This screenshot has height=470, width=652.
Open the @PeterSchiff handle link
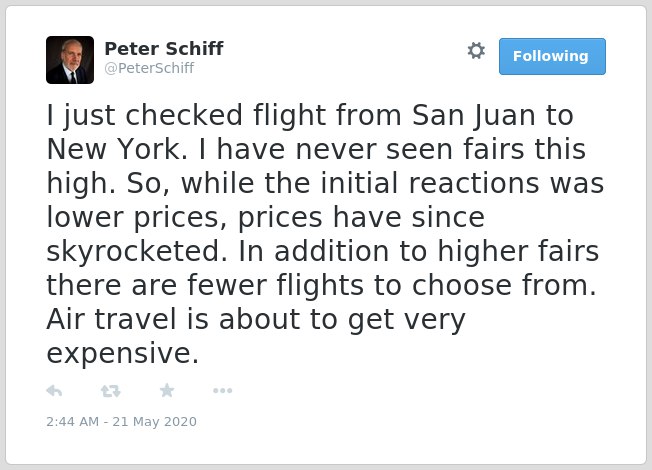tap(149, 68)
